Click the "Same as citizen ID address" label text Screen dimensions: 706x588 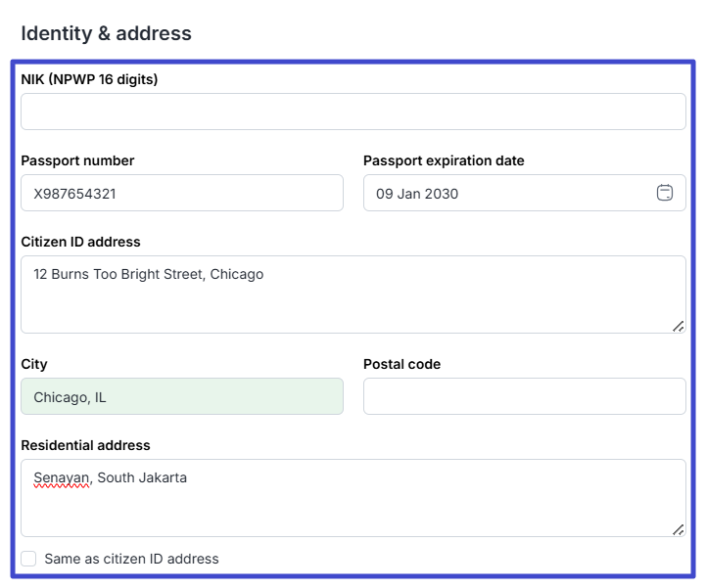[131, 559]
